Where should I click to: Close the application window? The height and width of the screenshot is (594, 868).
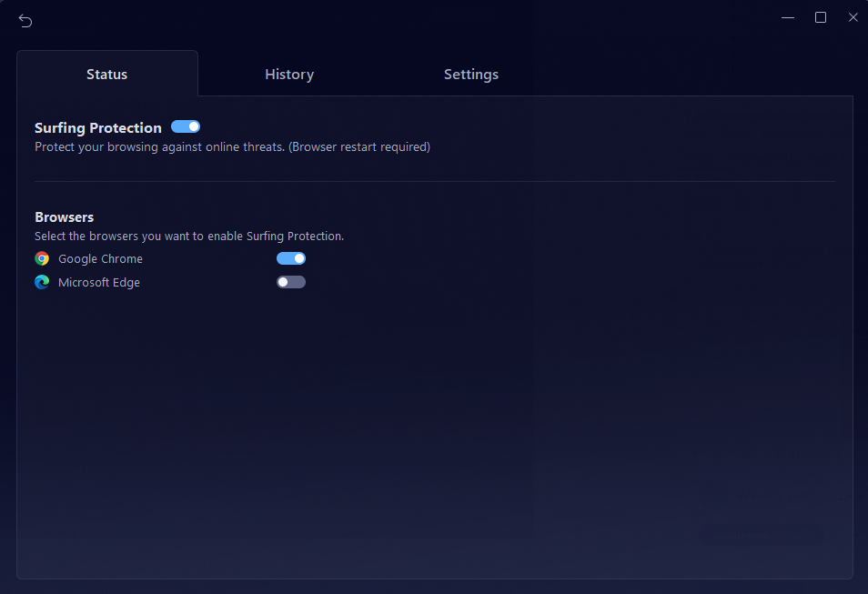click(x=853, y=17)
